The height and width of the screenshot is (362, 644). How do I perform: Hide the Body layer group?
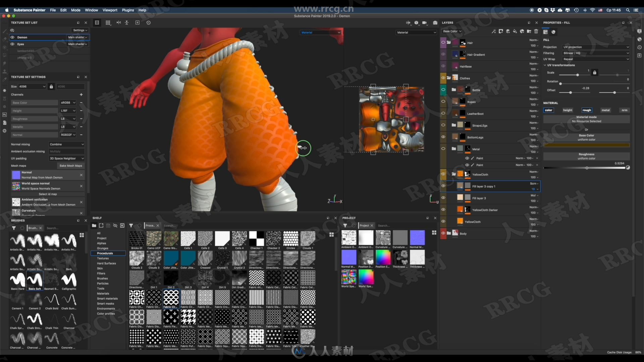[x=443, y=233]
